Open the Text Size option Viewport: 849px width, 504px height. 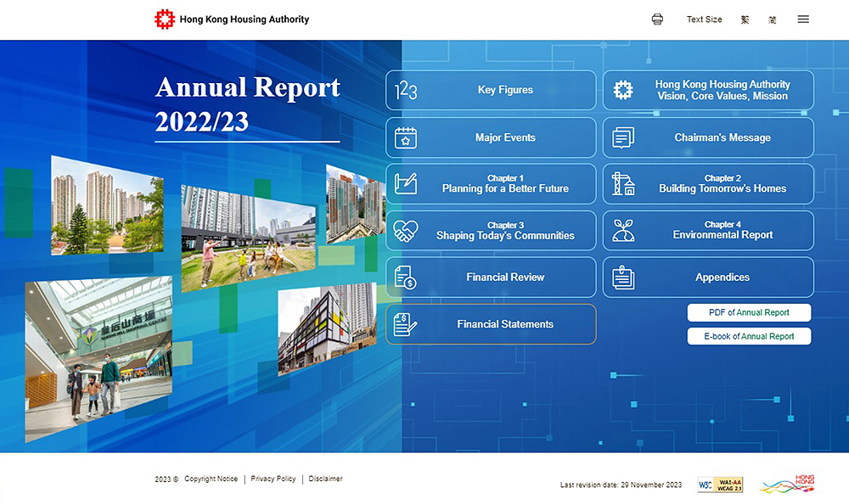(x=704, y=19)
